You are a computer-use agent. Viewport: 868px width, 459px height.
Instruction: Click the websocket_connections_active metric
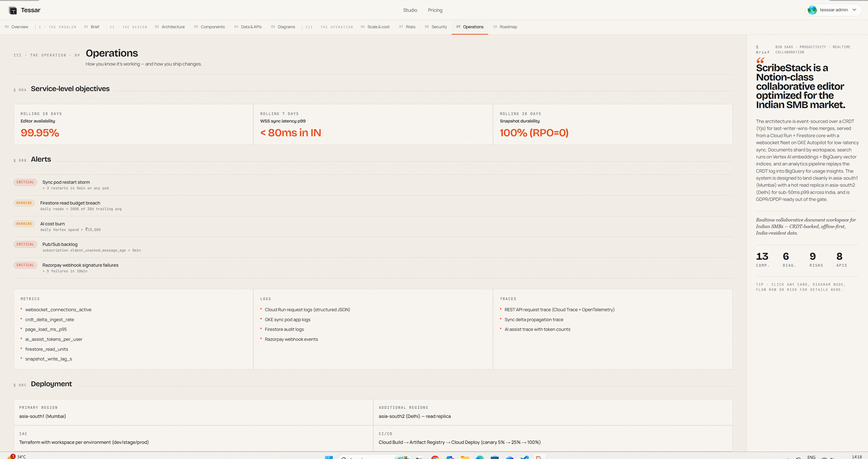pyautogui.click(x=58, y=310)
